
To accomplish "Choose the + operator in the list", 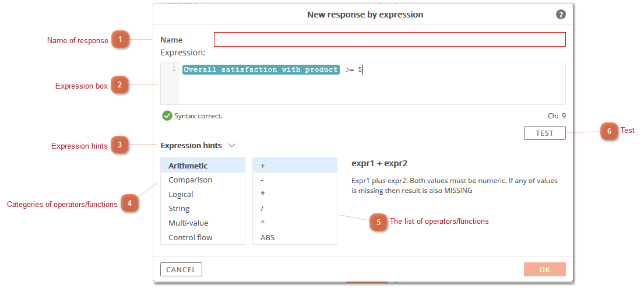I will 295,166.
